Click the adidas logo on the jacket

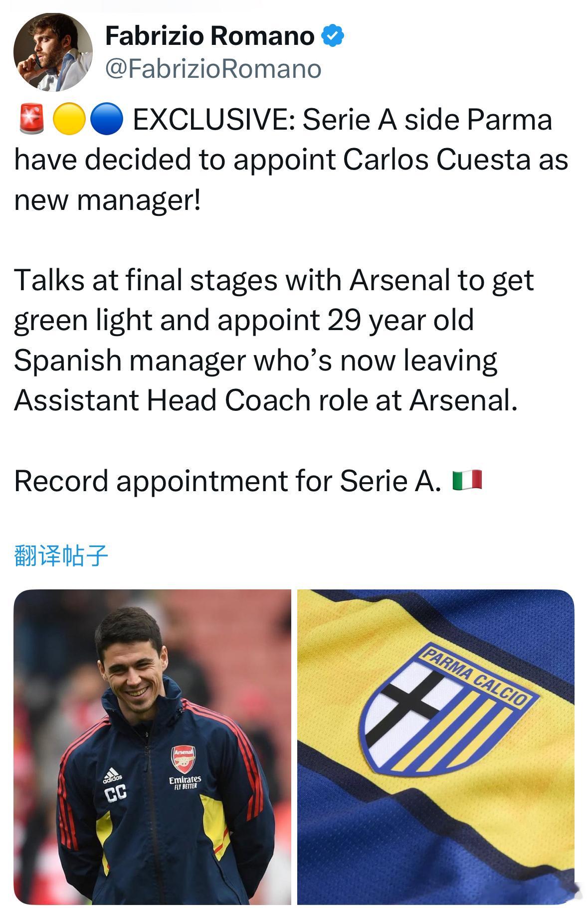[x=112, y=774]
